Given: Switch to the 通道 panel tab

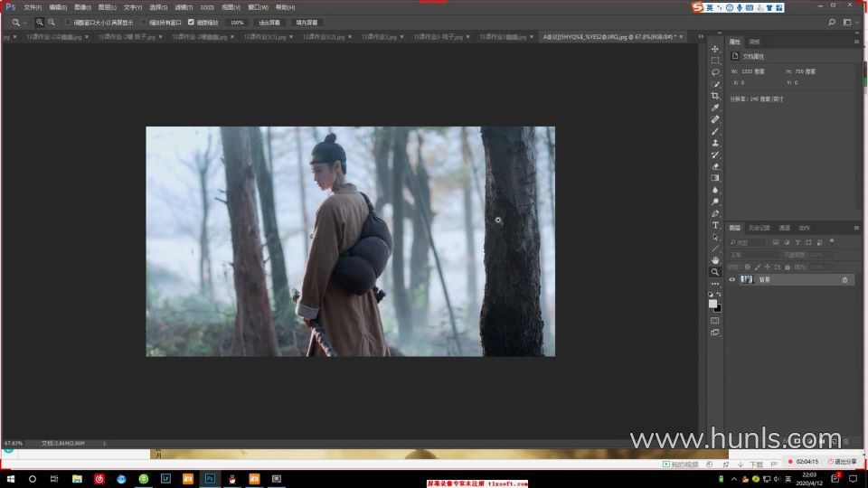Looking at the screenshot, I should 785,228.
